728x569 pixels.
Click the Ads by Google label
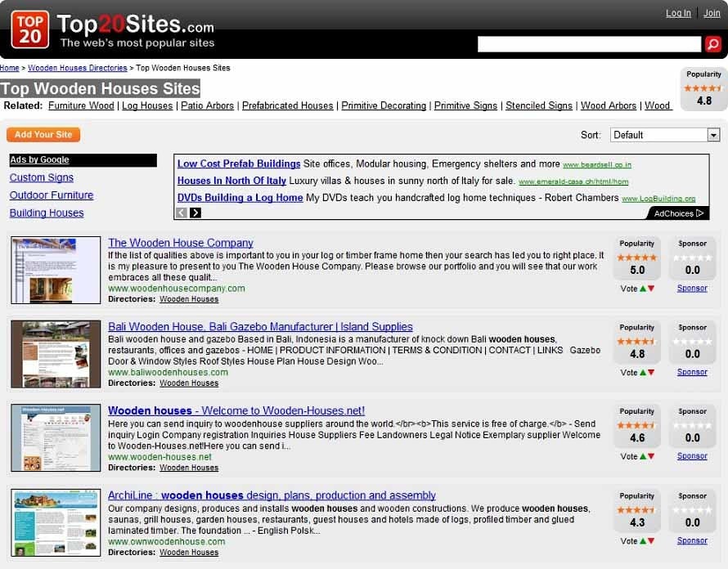(39, 159)
